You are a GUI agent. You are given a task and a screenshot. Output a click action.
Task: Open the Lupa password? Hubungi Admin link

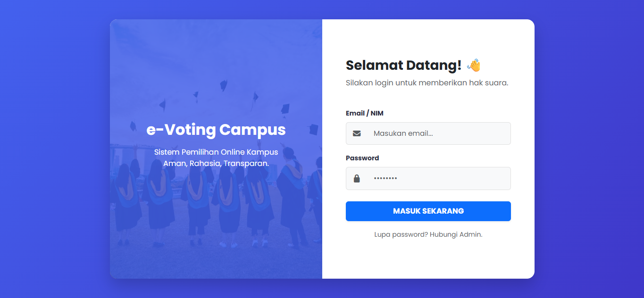[428, 234]
